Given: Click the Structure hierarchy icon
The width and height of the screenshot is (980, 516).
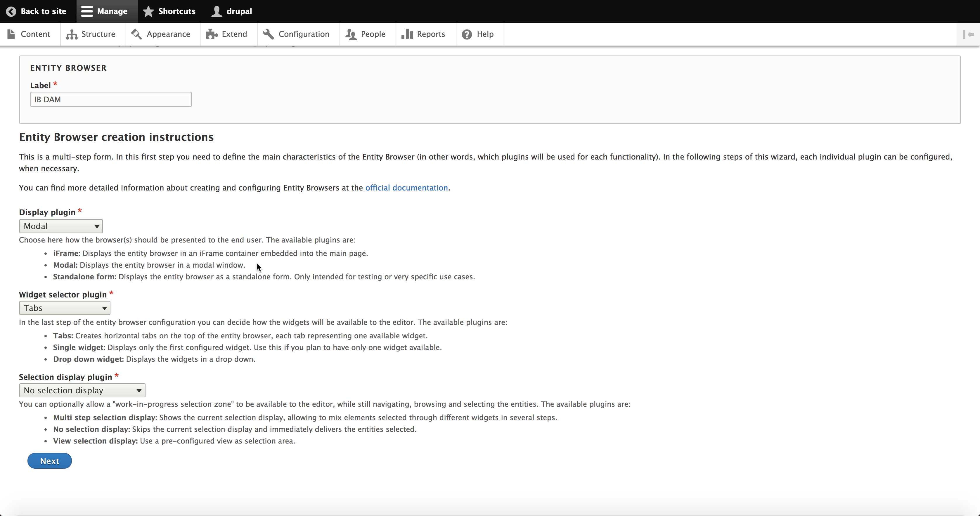Looking at the screenshot, I should pos(72,34).
